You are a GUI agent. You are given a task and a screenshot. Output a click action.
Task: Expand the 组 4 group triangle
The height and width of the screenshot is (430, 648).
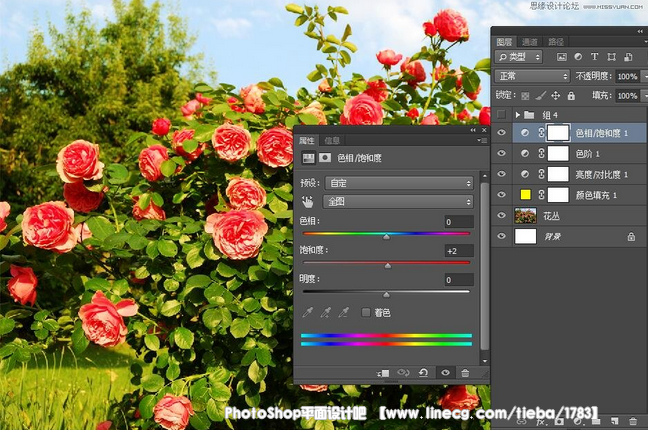pos(517,115)
